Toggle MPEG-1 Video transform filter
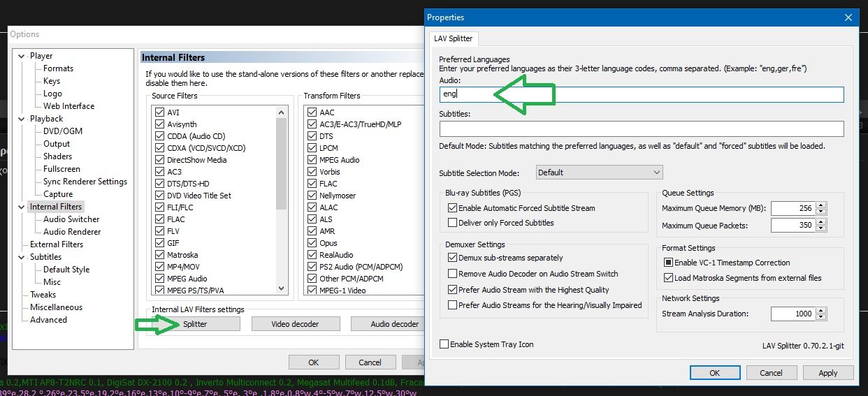Image resolution: width=868 pixels, height=396 pixels. (312, 291)
